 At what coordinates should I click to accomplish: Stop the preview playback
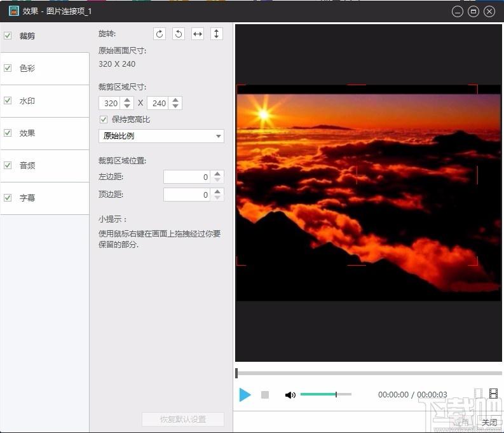click(x=265, y=395)
